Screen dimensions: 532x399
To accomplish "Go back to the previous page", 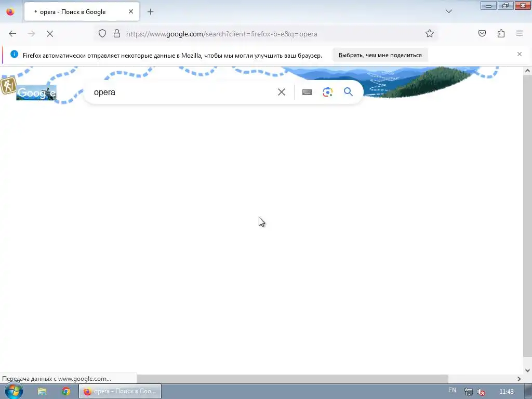I will [x=12, y=34].
